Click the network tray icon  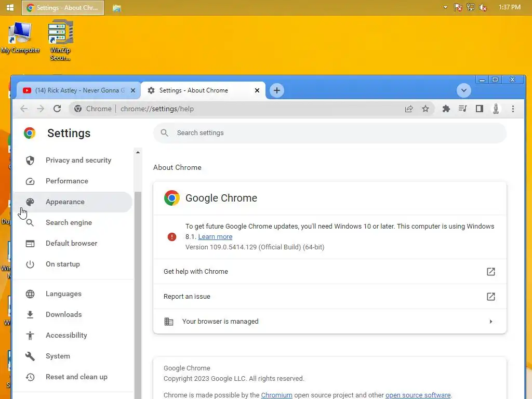click(x=470, y=7)
